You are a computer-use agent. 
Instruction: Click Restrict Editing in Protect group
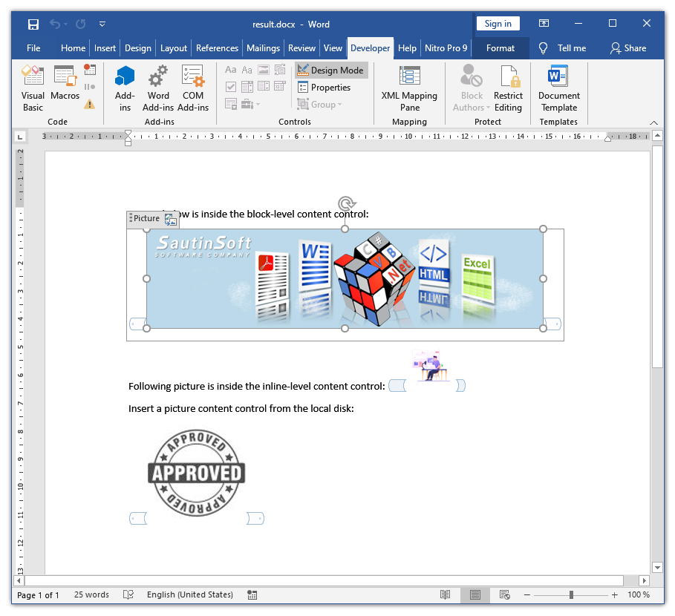[x=508, y=88]
